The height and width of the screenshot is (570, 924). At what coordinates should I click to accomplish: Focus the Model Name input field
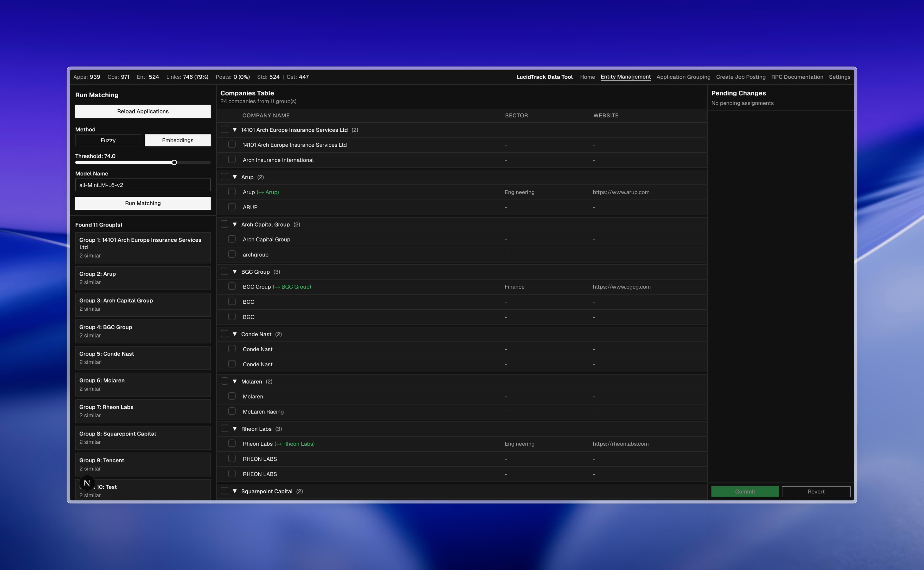pyautogui.click(x=143, y=185)
